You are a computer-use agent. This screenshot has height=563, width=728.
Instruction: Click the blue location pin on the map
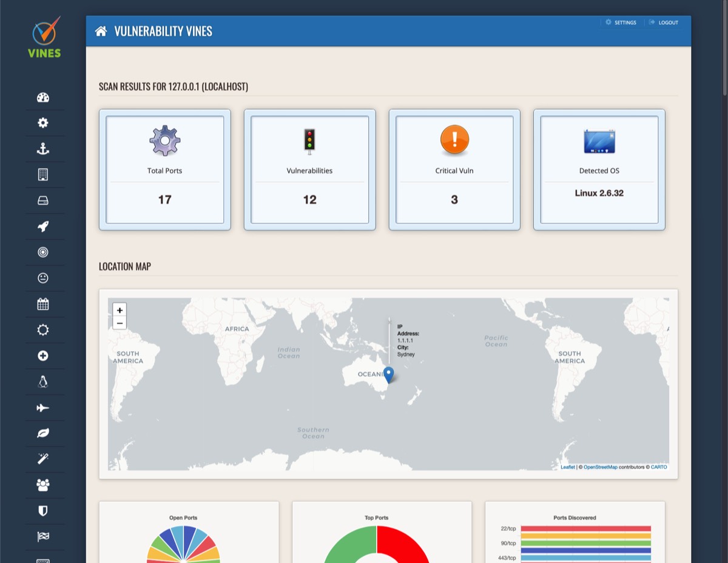pyautogui.click(x=389, y=375)
